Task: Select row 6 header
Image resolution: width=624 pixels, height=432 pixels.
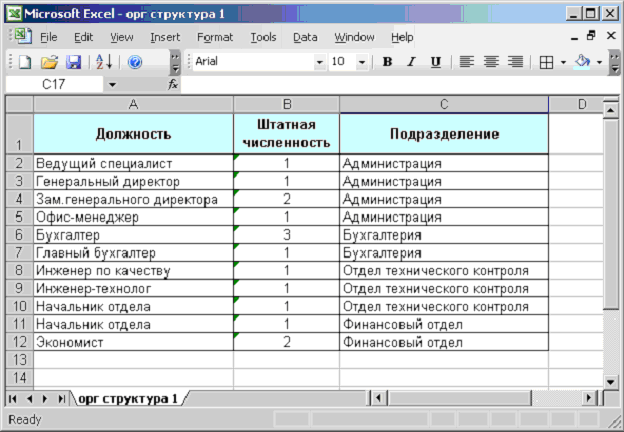Action: point(20,235)
